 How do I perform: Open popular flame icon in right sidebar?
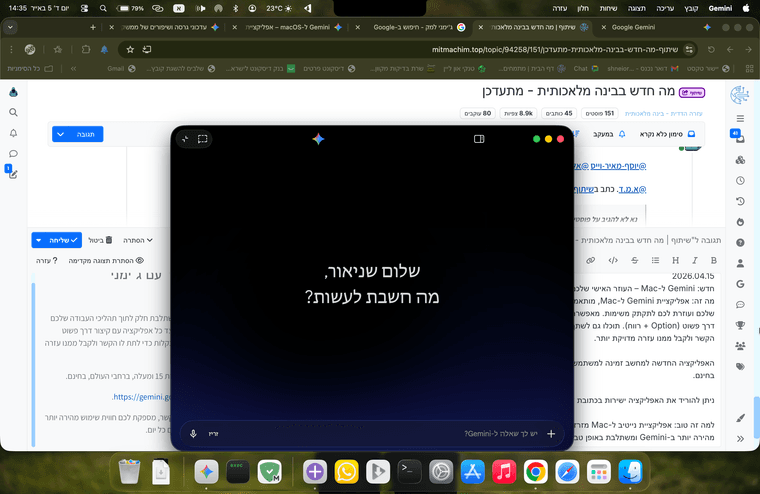(x=740, y=222)
